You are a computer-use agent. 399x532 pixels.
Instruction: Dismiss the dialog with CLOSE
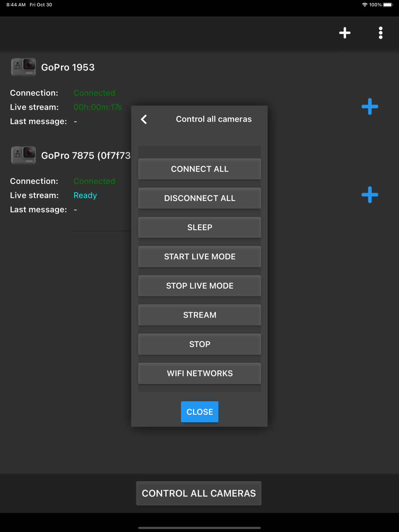click(x=199, y=412)
